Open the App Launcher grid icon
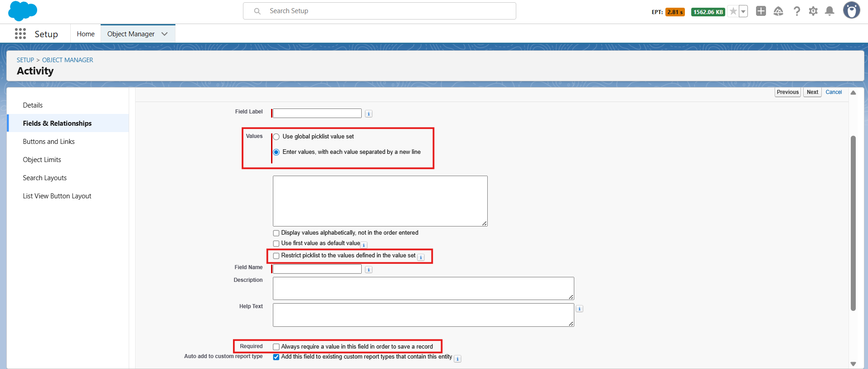 [20, 34]
